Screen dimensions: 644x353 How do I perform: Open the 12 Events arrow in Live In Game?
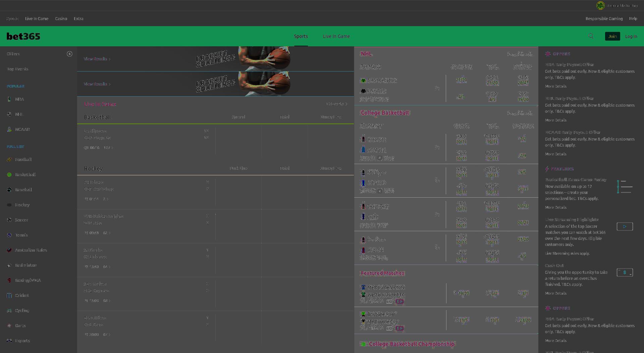click(337, 104)
